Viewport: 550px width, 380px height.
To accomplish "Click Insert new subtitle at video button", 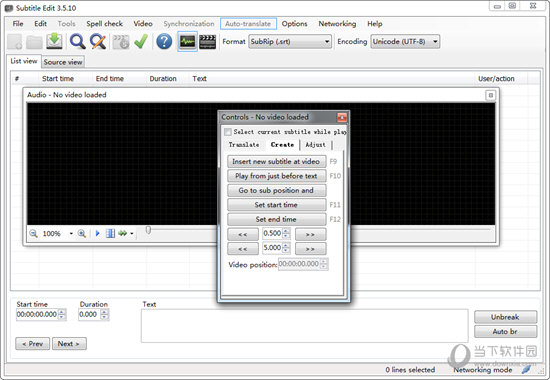I will 276,161.
